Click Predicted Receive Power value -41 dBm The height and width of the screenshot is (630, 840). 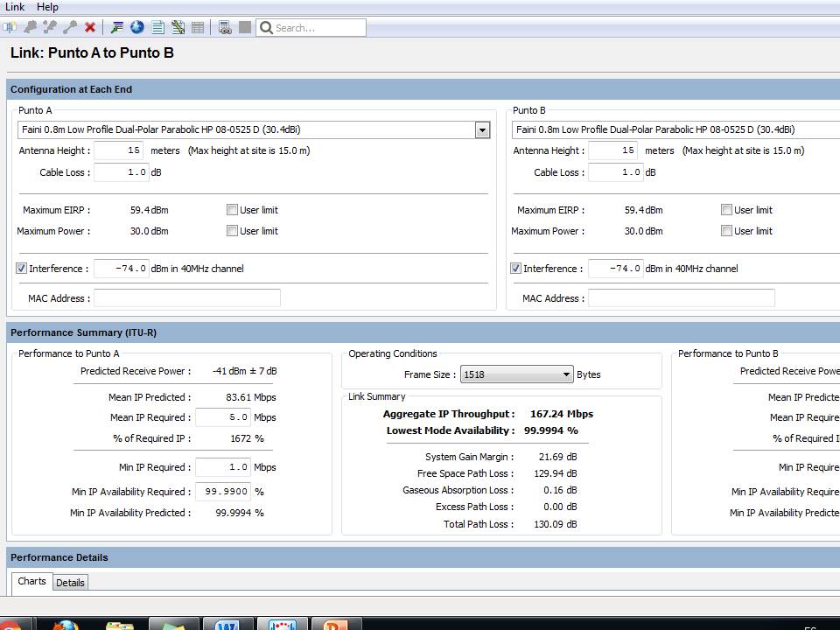244,371
